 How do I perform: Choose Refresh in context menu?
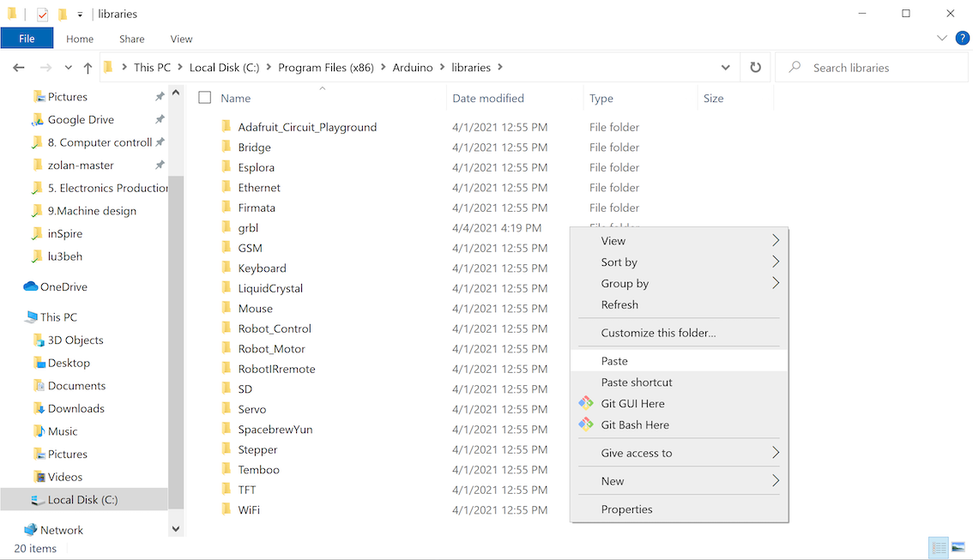679,304
